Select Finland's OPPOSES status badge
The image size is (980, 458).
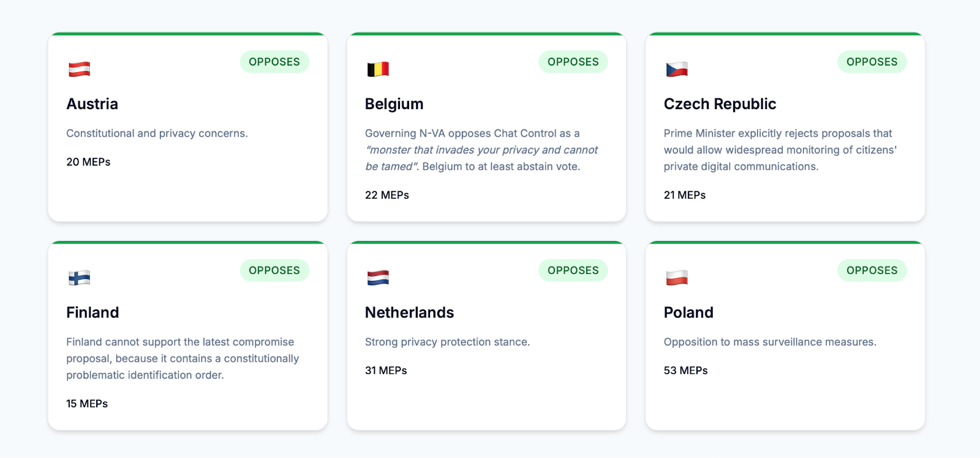pos(274,270)
